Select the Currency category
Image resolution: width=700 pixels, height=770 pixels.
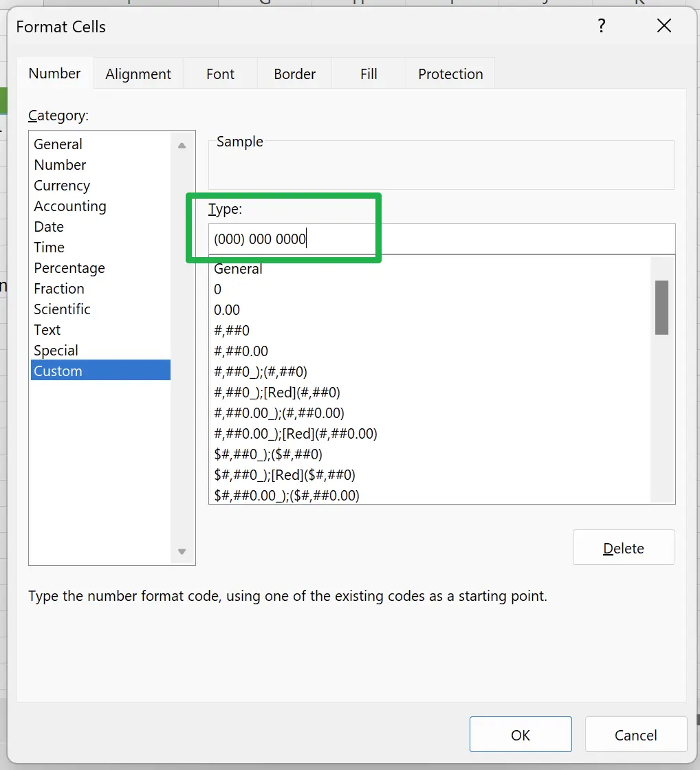[x=62, y=186]
